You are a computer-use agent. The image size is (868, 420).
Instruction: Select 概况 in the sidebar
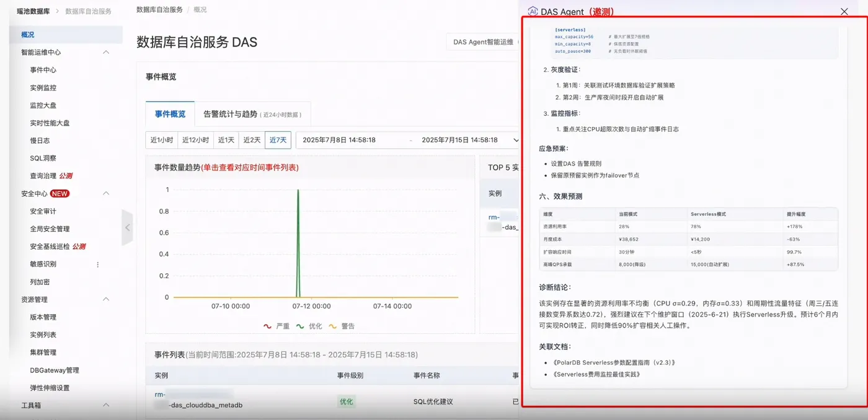point(66,35)
